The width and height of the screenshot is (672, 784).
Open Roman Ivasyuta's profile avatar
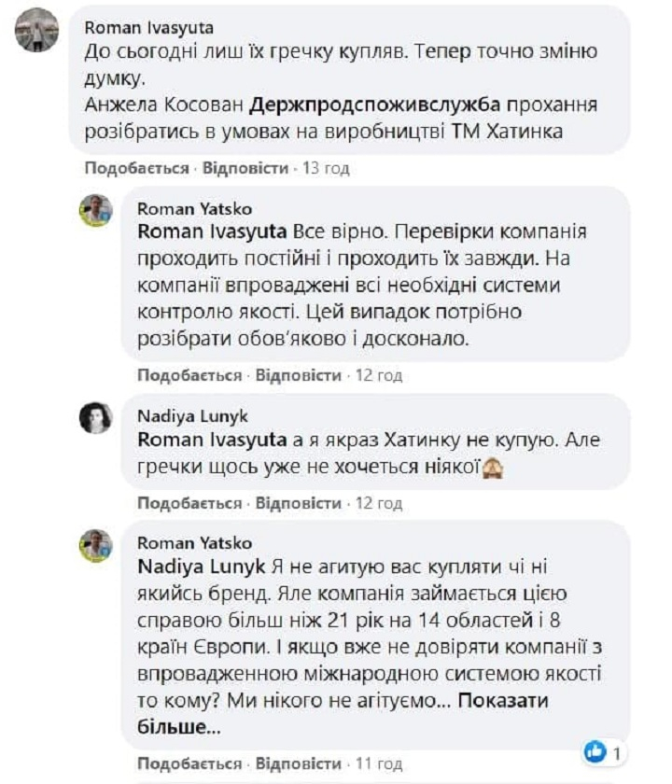(36, 30)
